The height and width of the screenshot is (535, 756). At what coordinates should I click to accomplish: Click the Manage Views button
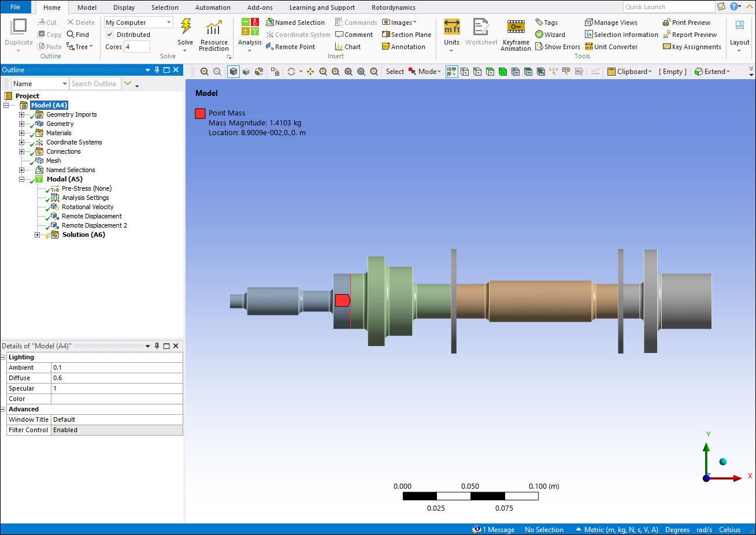tap(611, 23)
